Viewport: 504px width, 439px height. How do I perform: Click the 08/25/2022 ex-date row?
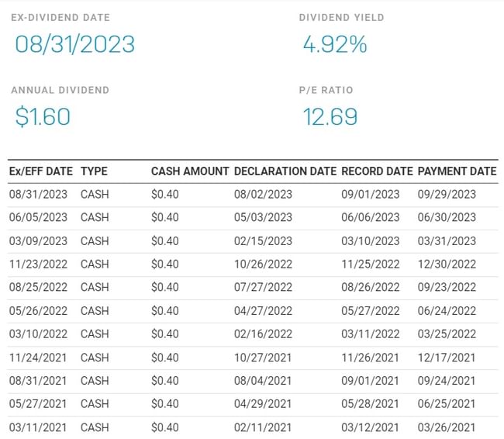click(37, 287)
